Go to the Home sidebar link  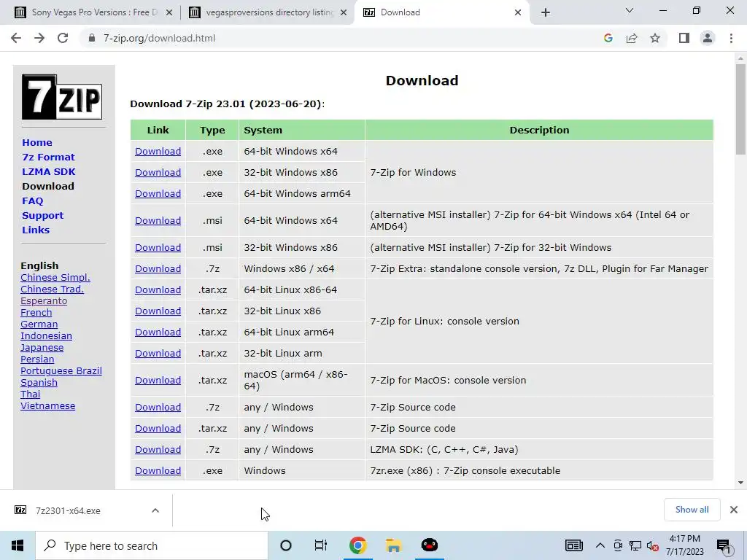tap(37, 142)
